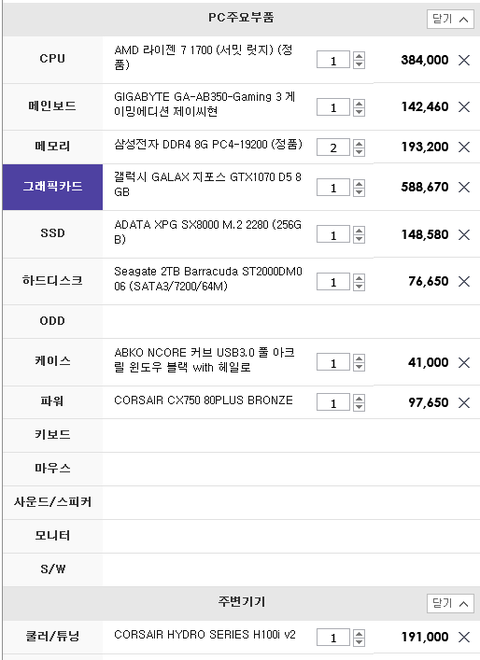Decrease memory quantity with down arrow
The image size is (480, 660).
(x=359, y=152)
